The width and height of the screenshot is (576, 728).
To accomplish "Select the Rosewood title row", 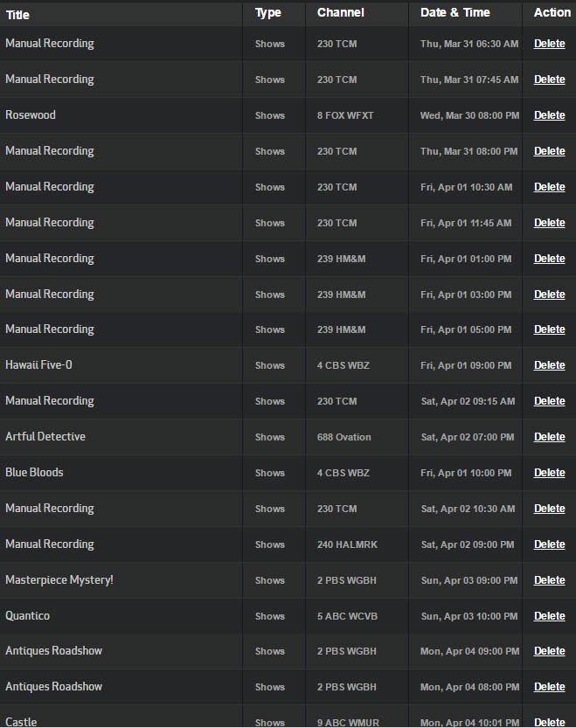I will pyautogui.click(x=288, y=115).
